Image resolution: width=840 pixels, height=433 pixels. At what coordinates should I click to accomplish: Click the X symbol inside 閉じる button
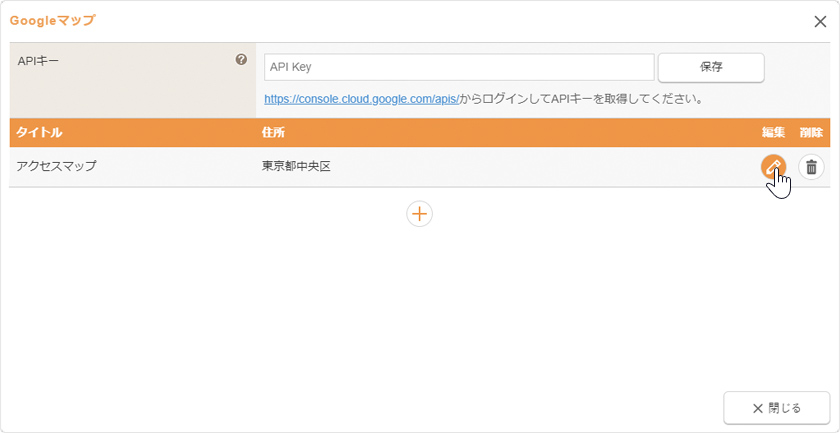tap(758, 408)
